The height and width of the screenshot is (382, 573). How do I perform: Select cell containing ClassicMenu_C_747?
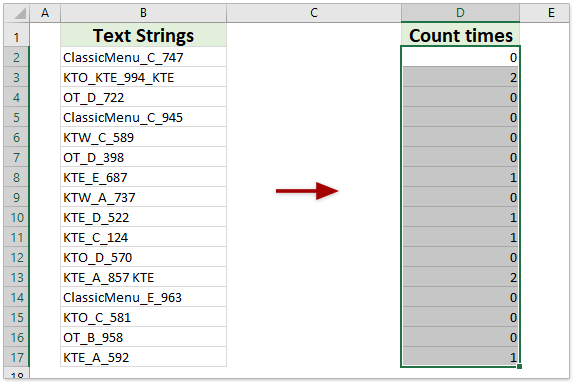143,57
